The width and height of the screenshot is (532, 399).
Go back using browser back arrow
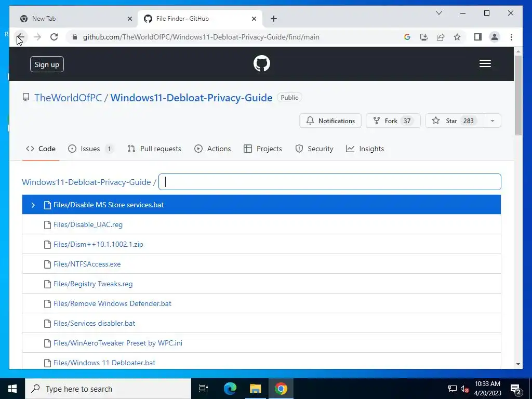21,37
